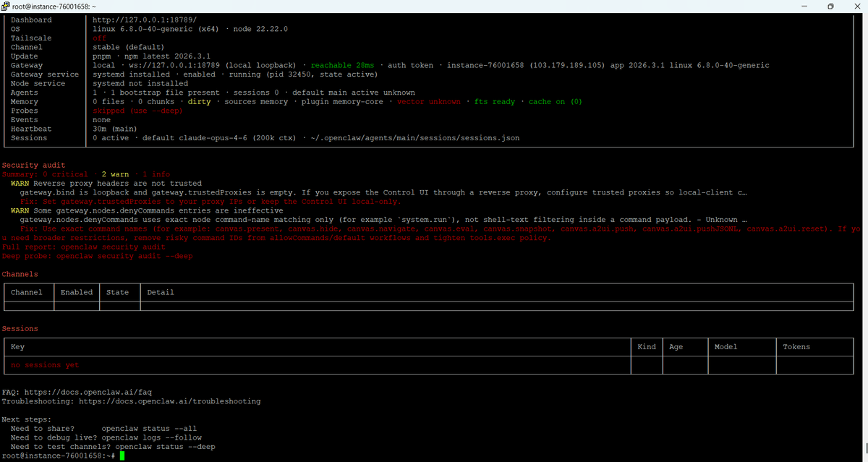Click the red "Security audit" heading

coord(34,166)
